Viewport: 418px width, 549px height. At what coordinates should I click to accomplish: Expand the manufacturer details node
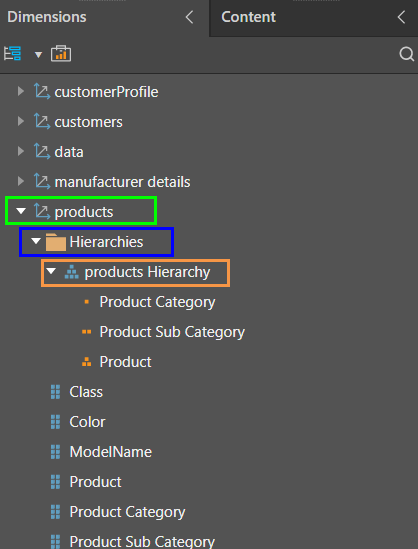[x=21, y=182]
